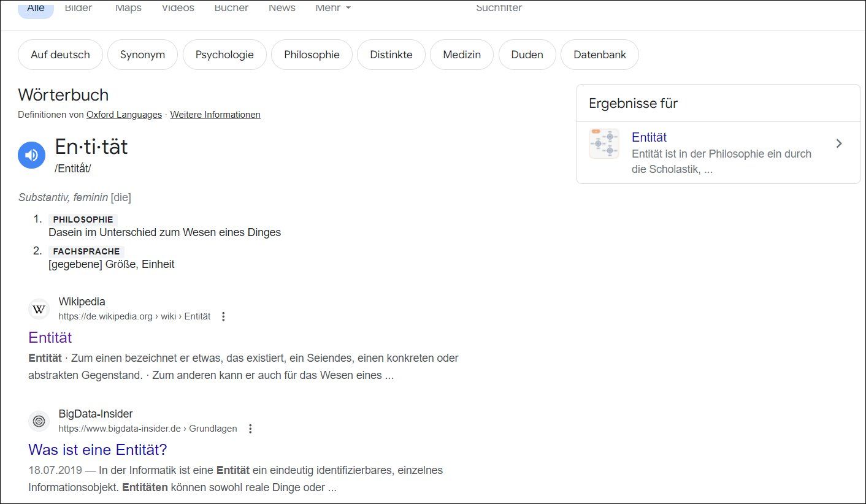Open the Oxford Languages link
This screenshot has height=504, width=866.
tap(124, 115)
